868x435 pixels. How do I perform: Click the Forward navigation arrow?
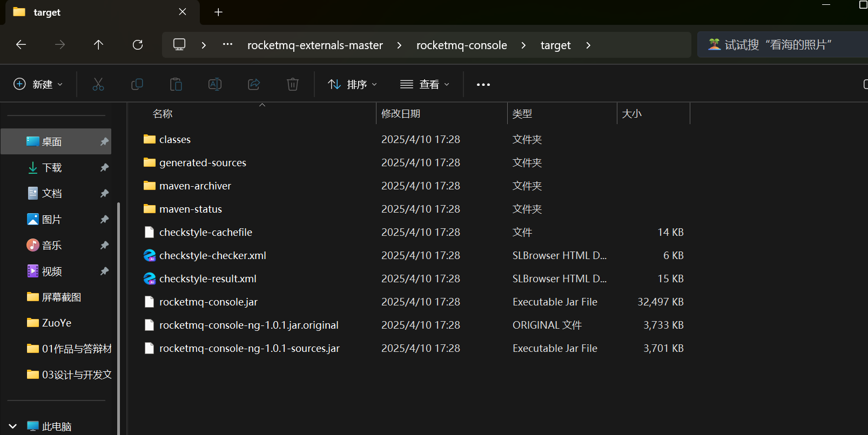[x=60, y=45]
